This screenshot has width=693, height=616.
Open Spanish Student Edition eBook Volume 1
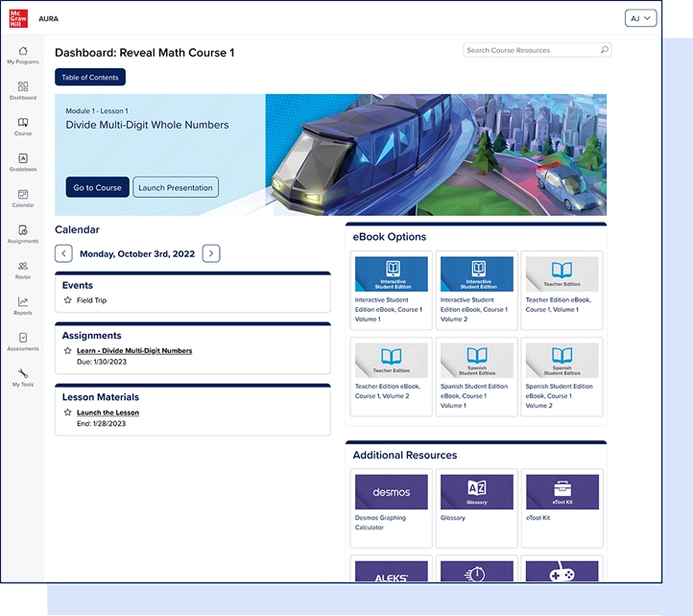(476, 377)
